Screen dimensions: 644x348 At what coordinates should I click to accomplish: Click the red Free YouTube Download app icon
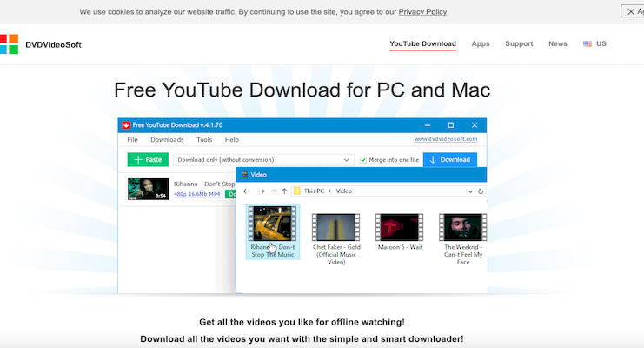pyautogui.click(x=126, y=125)
